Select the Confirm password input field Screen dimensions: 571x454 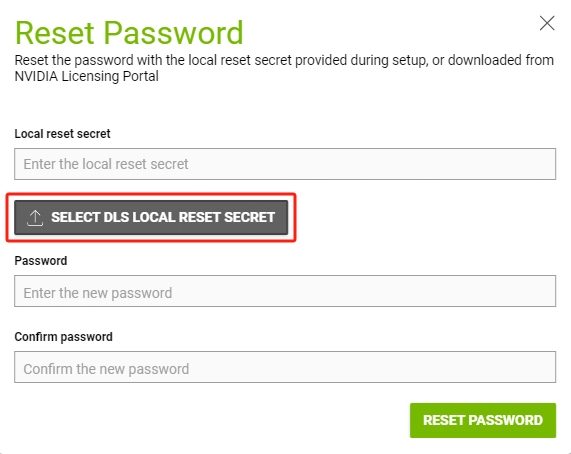click(x=285, y=367)
